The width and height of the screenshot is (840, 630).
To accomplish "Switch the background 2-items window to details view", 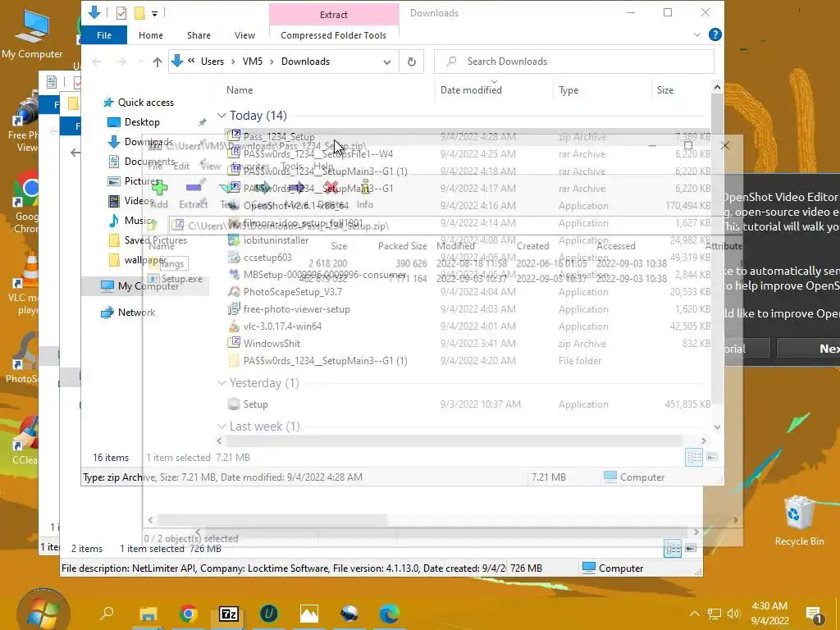I will 673,549.
